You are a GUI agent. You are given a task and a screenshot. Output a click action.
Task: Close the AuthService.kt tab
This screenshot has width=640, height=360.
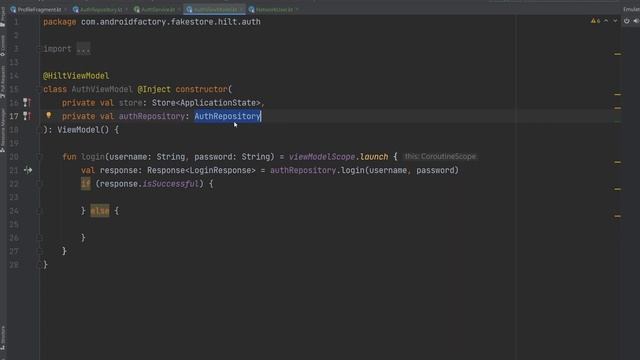pos(179,9)
